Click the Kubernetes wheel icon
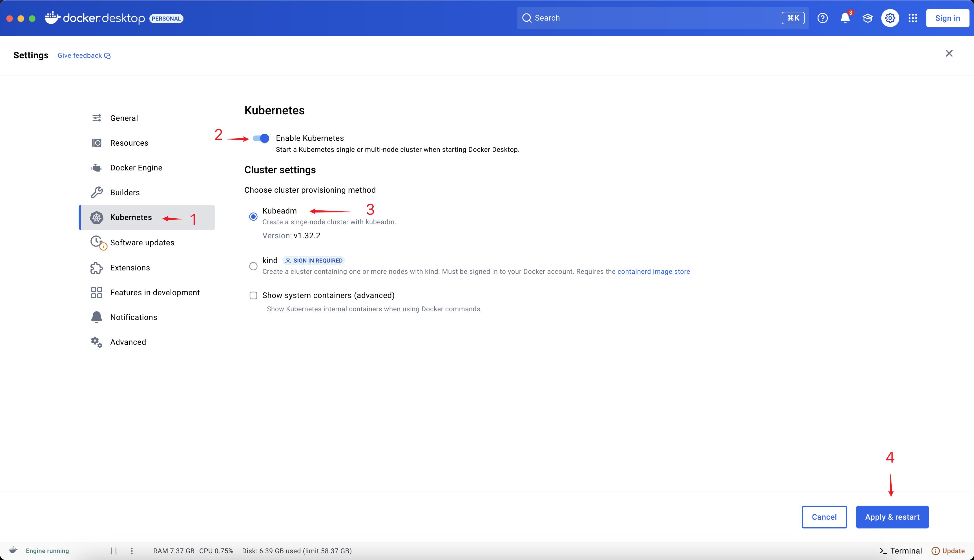 (97, 218)
